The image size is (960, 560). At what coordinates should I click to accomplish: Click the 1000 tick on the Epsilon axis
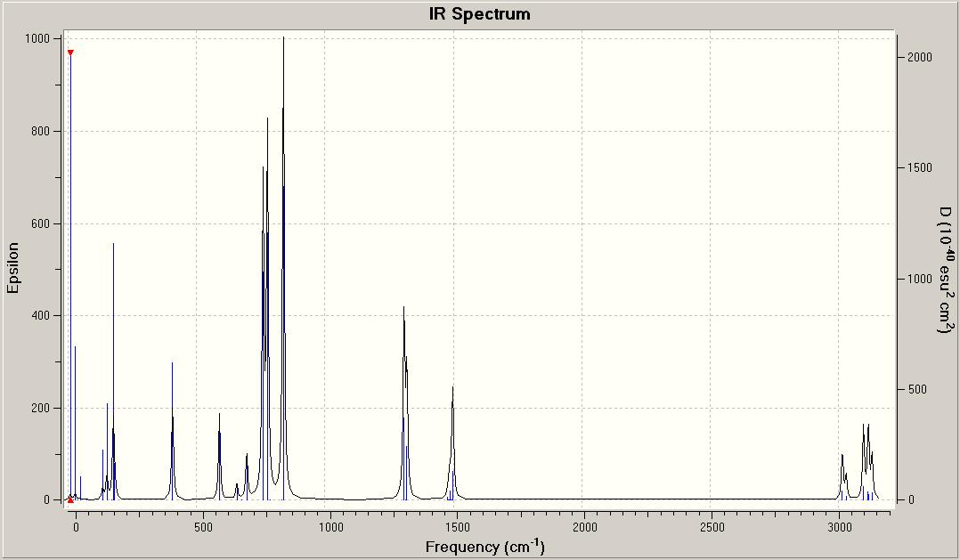click(x=37, y=38)
